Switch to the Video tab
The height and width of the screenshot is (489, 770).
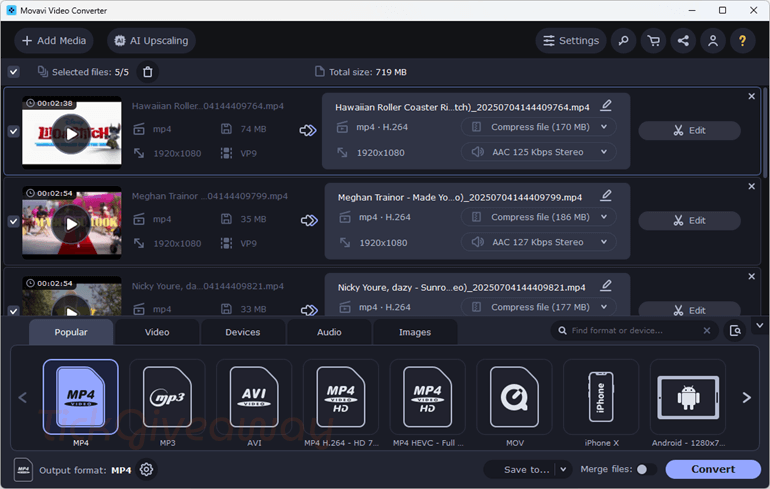(157, 332)
